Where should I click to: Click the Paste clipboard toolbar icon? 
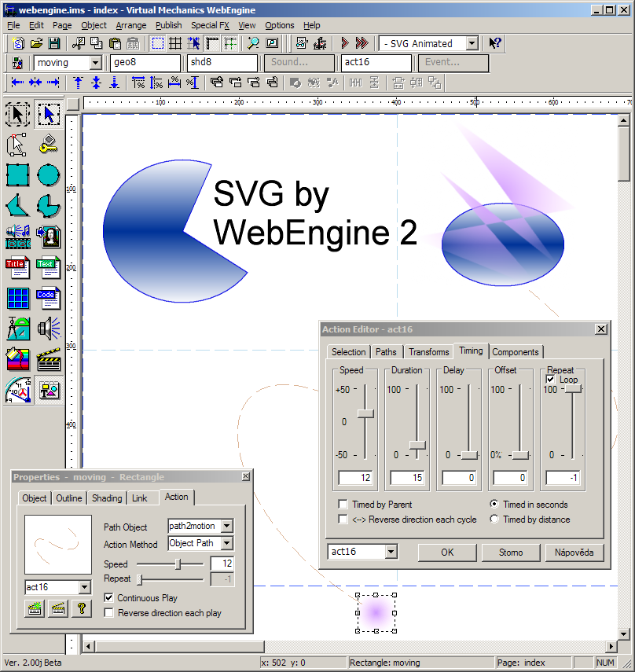pos(115,43)
